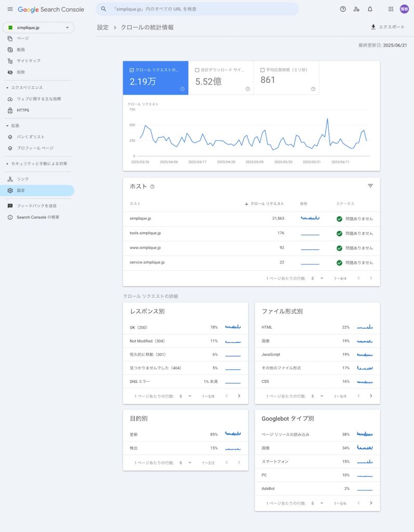Open the JavaScript file type row
The width and height of the screenshot is (414, 532).
pos(317,354)
